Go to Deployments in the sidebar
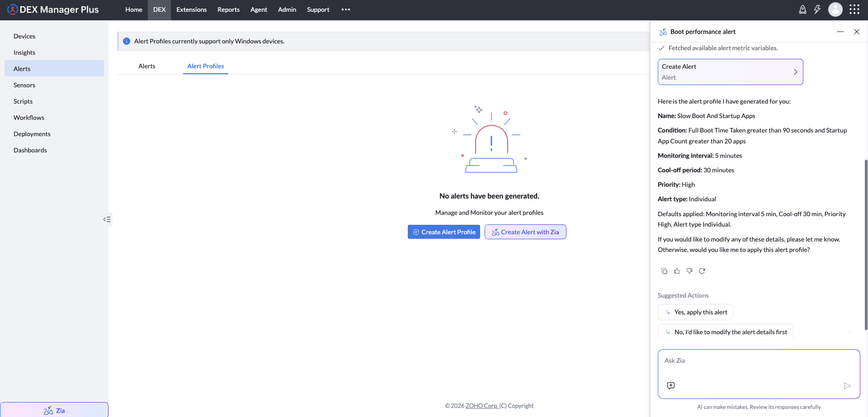 (x=54, y=134)
